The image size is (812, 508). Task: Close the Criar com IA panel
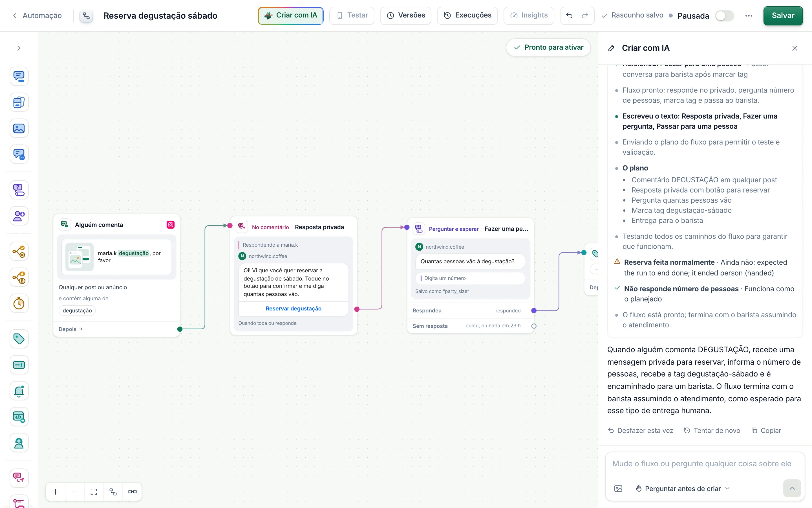coord(795,48)
